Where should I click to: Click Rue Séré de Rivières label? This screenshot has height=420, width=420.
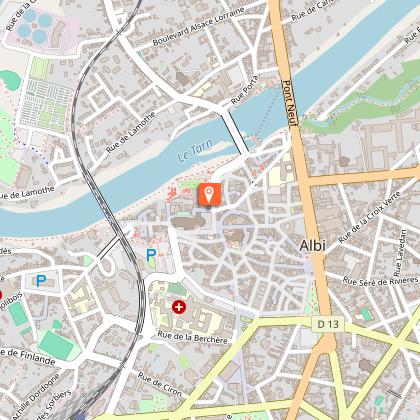[380, 281]
